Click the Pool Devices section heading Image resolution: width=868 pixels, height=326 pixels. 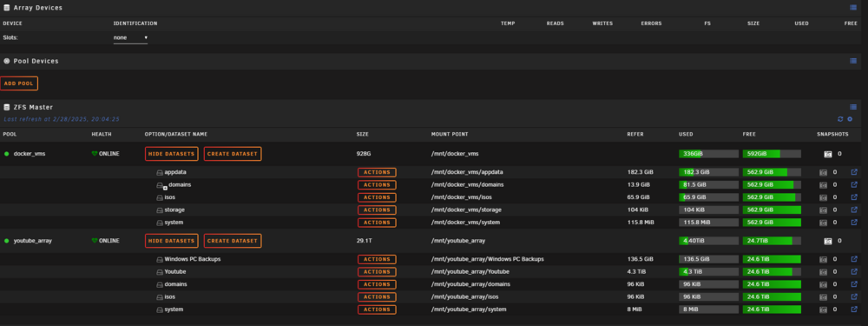(x=36, y=61)
